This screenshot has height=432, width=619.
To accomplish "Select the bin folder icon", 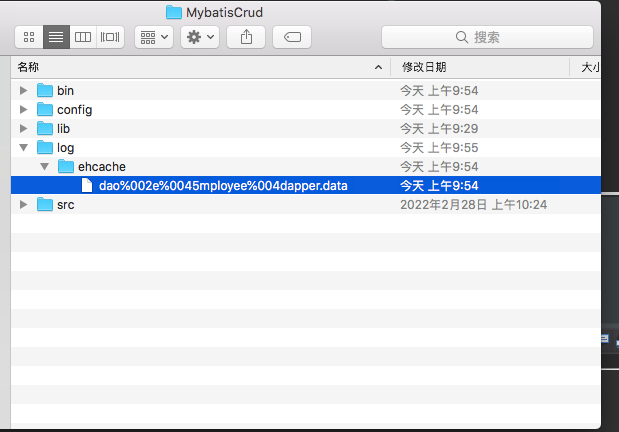I will point(45,90).
